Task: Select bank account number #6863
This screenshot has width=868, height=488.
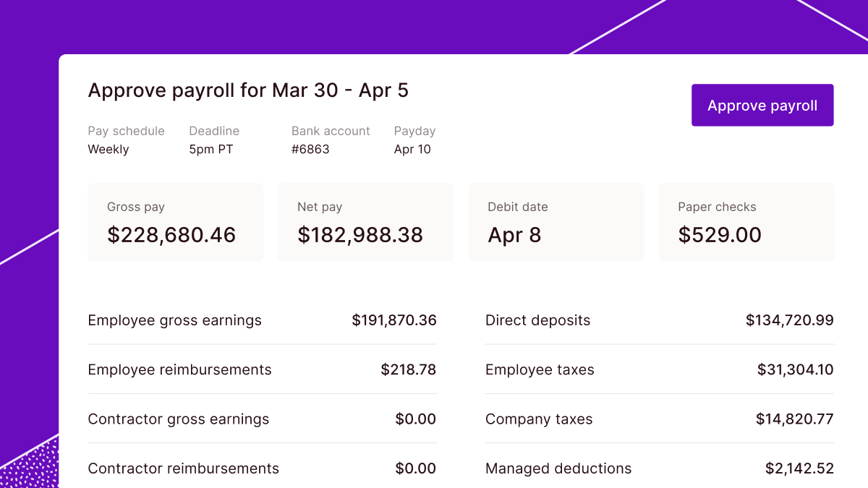Action: (x=310, y=150)
